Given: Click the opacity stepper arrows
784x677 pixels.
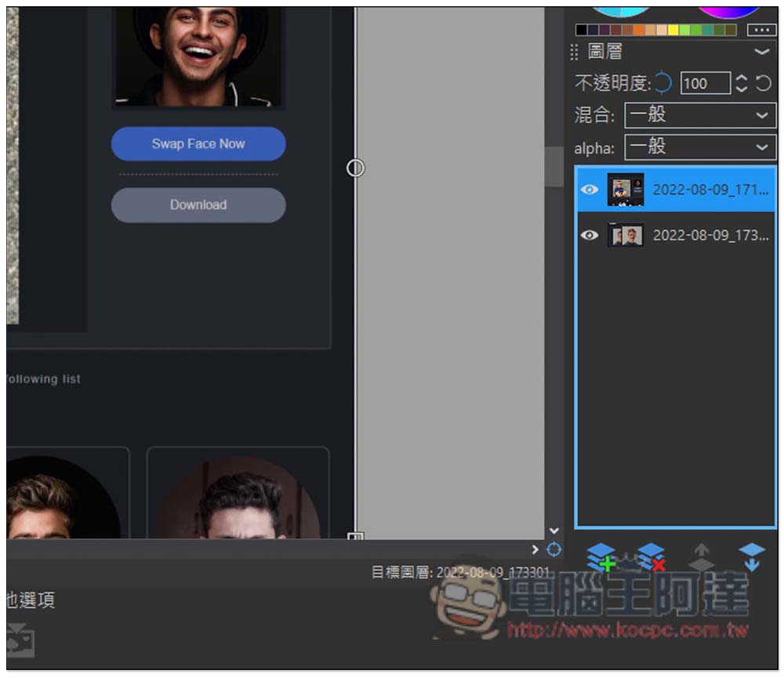Looking at the screenshot, I should tap(742, 83).
